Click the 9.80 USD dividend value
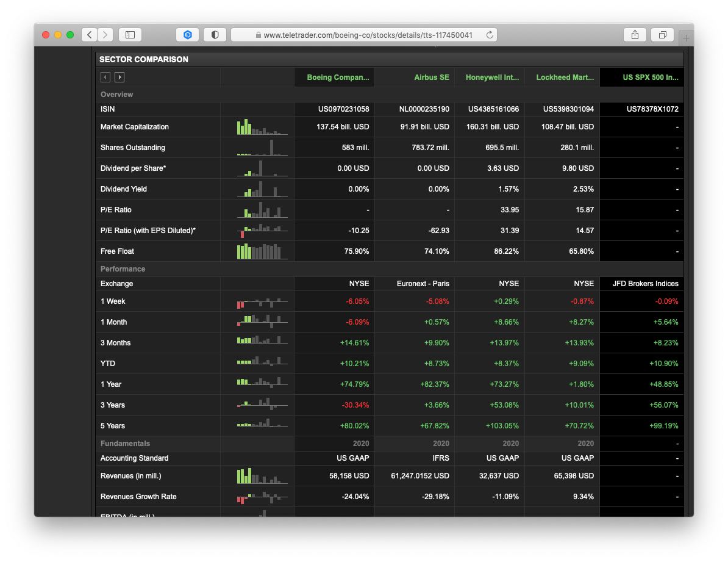The width and height of the screenshot is (728, 562). (x=577, y=168)
